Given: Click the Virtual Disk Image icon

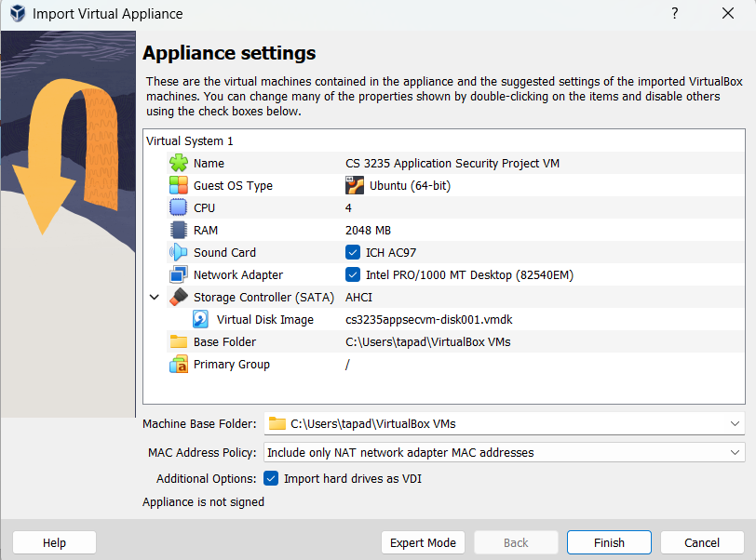Looking at the screenshot, I should [201, 319].
